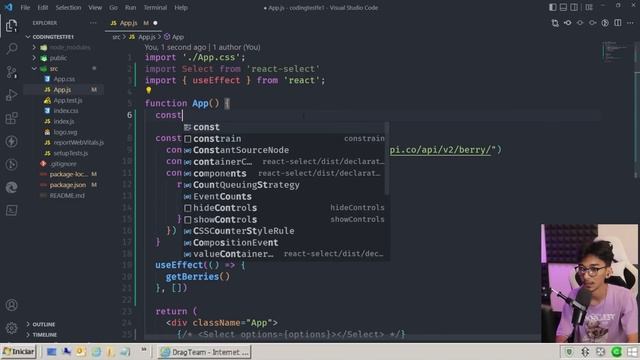Open .gitignore file
This screenshot has width=640, height=360.
(x=63, y=164)
